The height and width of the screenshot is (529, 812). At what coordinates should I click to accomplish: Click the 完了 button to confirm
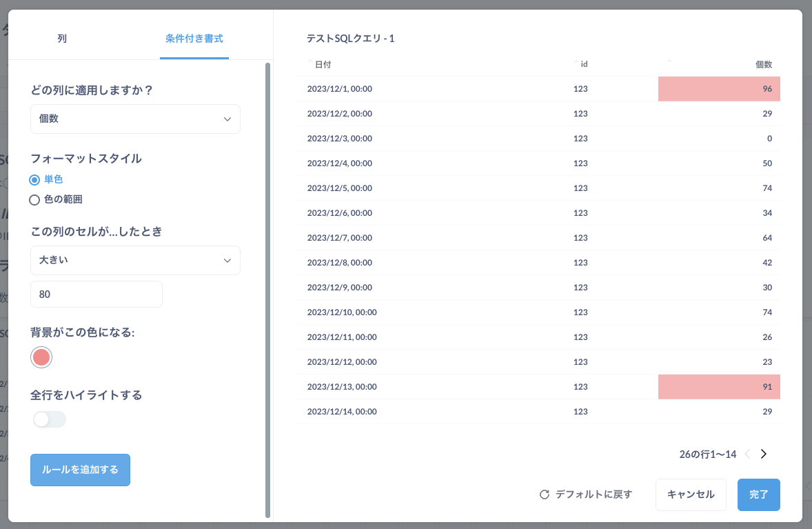(758, 495)
